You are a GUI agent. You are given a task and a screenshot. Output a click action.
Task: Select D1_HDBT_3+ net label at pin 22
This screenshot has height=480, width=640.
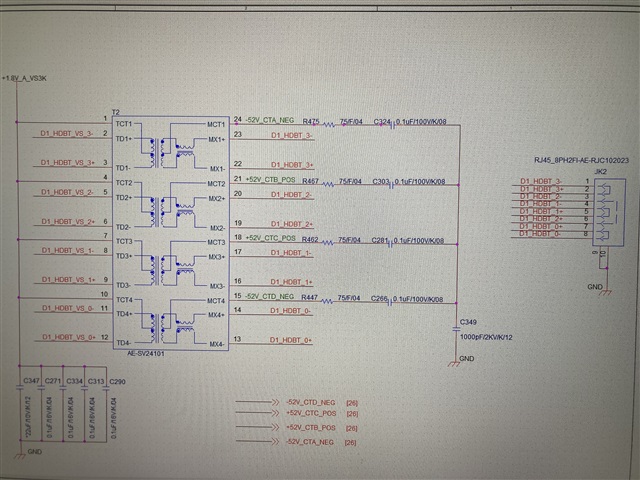[x=292, y=165]
